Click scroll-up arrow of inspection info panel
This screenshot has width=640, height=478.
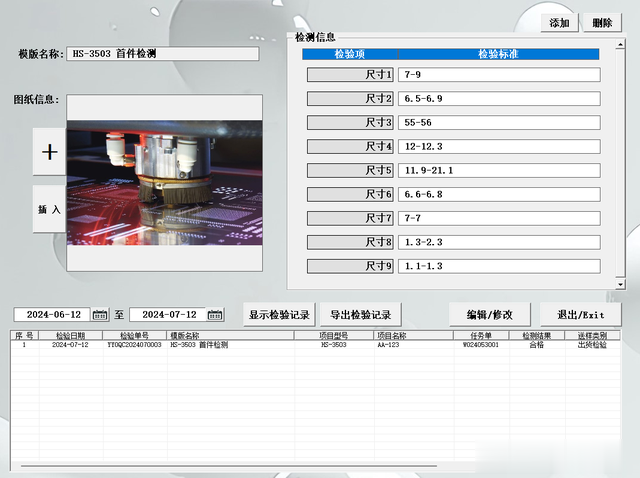click(620, 44)
